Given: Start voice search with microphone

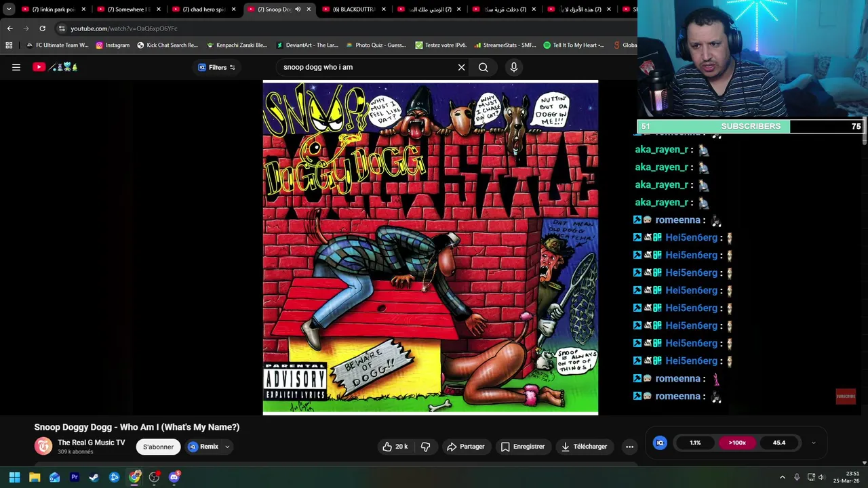Looking at the screenshot, I should pos(513,67).
